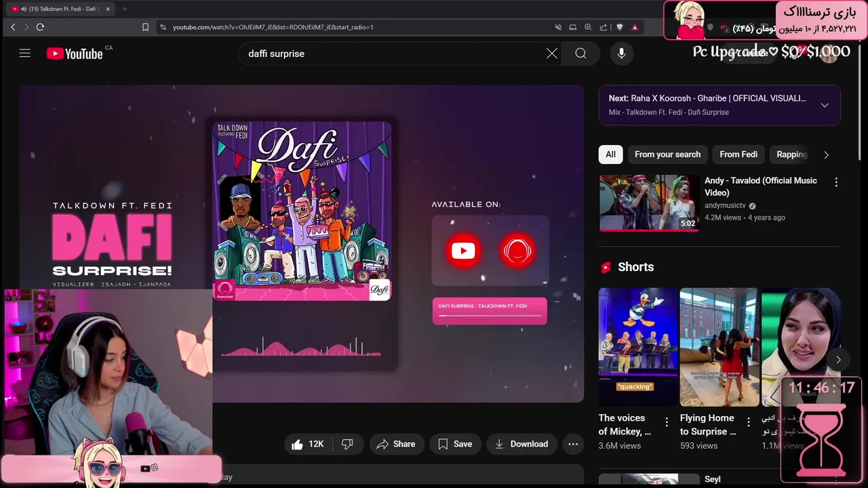Open the Seyl video title below Shorts
The height and width of the screenshot is (488, 868).
pyautogui.click(x=712, y=479)
